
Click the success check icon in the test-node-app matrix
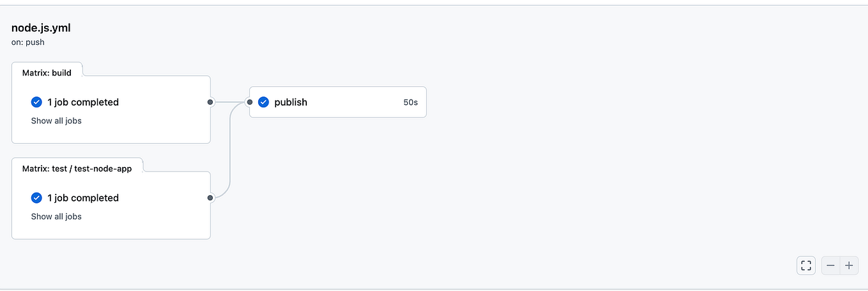[x=36, y=198]
